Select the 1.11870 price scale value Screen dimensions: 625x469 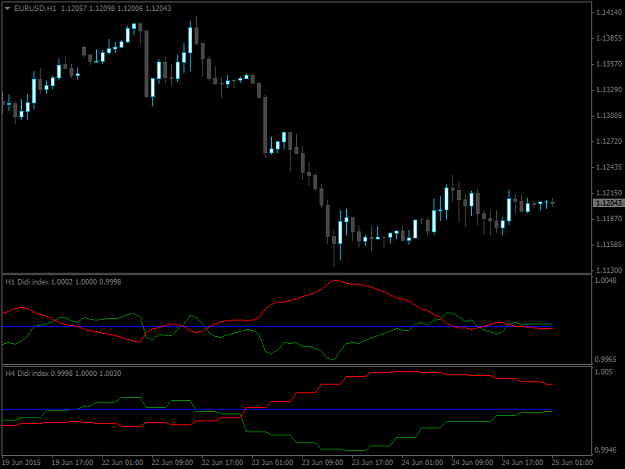click(609, 219)
